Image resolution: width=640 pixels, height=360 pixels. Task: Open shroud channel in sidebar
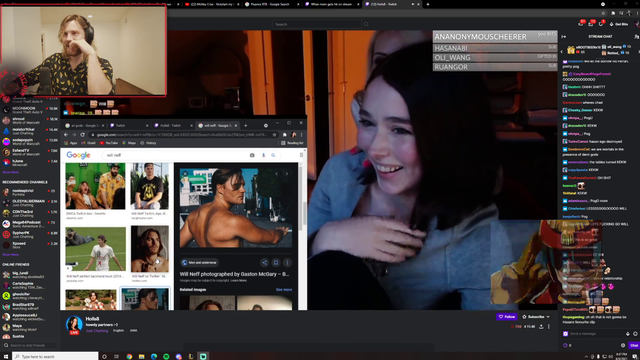click(29, 120)
